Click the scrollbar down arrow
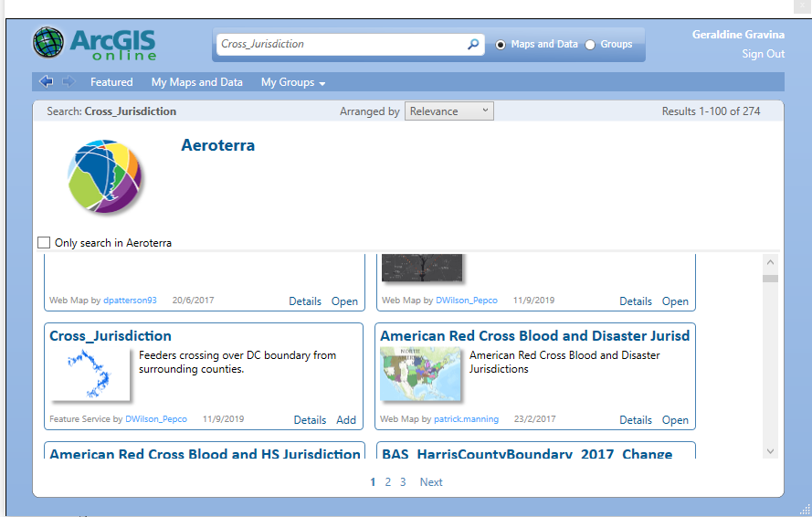 pyautogui.click(x=770, y=451)
